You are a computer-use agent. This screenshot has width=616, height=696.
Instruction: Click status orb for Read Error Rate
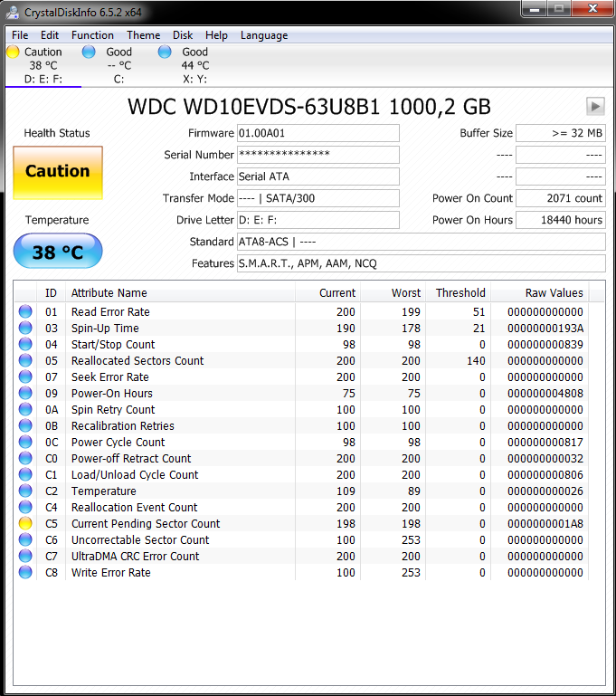coord(25,311)
